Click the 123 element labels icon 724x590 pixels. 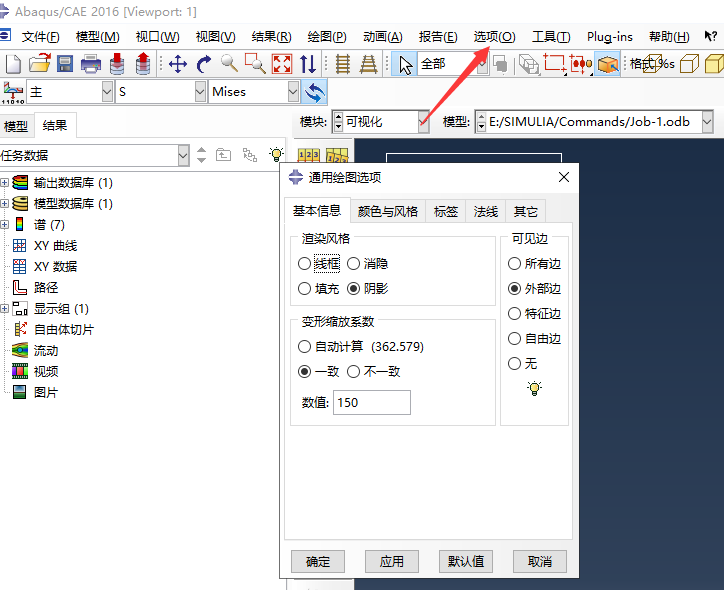tap(308, 155)
